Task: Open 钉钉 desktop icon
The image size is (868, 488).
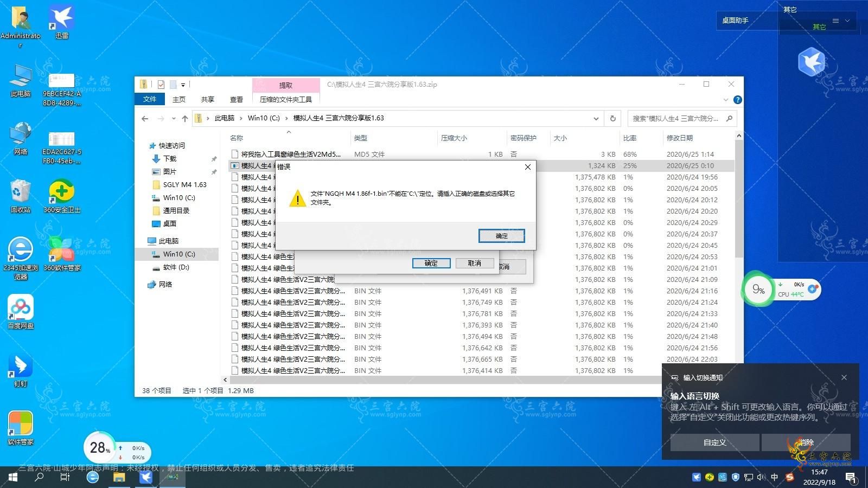Action: (x=21, y=370)
